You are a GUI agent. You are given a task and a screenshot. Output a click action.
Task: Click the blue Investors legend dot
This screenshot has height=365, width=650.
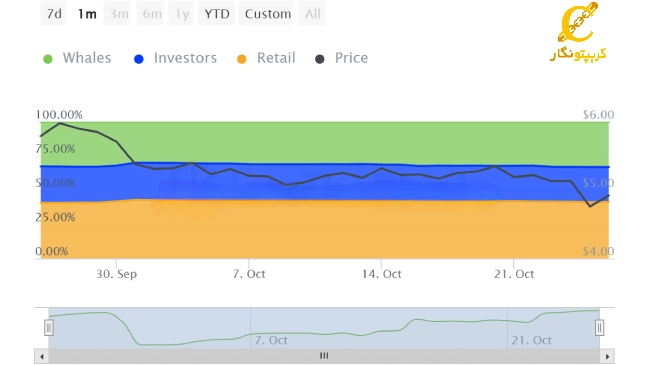139,59
